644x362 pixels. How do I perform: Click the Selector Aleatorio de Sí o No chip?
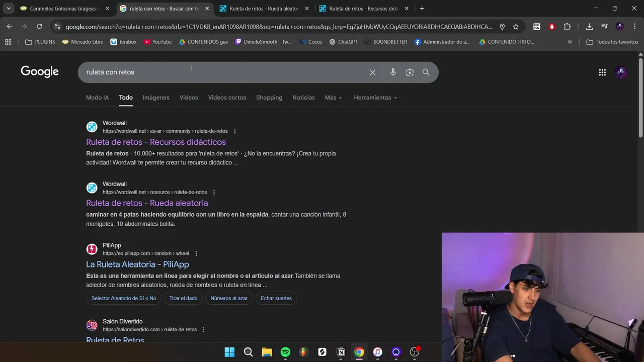point(124,298)
